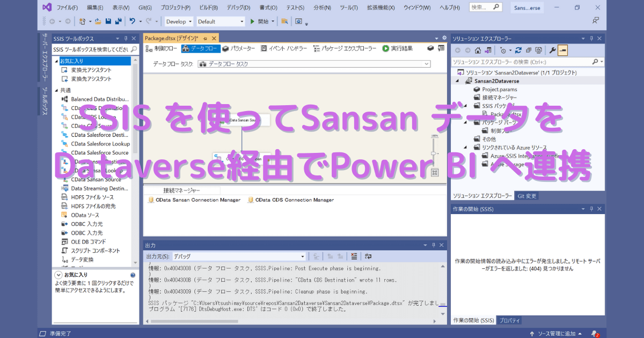Open the Solution Explorer window options dropdown arrow
Screen dimensions: 644x338
[x=584, y=39]
